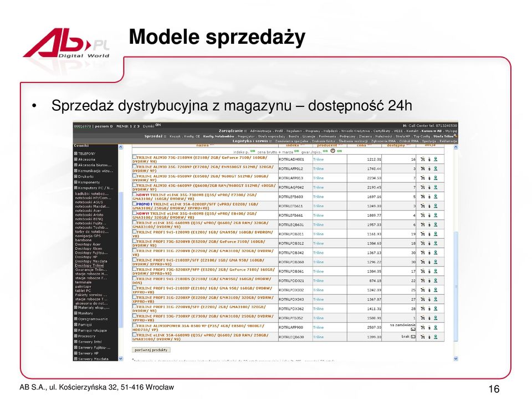Tick checkbox for TRILINE ALIVIO 35G-7200VP
Screen dimensions: 532x399
[134, 167]
